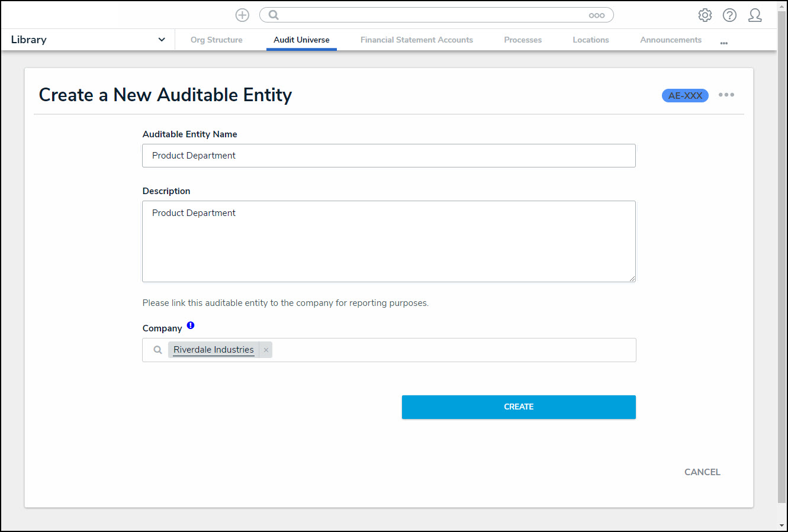Expand the Library dropdown
The width and height of the screenshot is (788, 532).
161,40
